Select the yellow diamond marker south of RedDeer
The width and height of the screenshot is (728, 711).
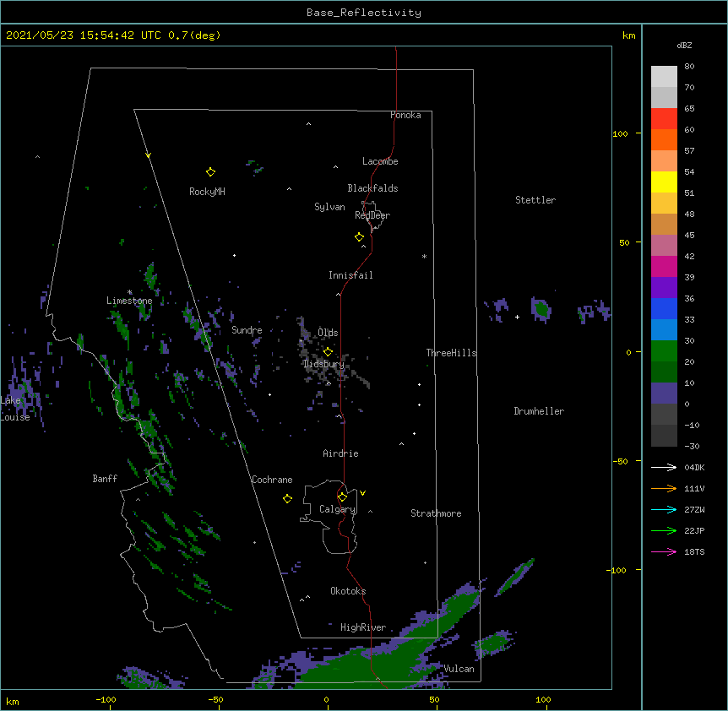coord(359,237)
